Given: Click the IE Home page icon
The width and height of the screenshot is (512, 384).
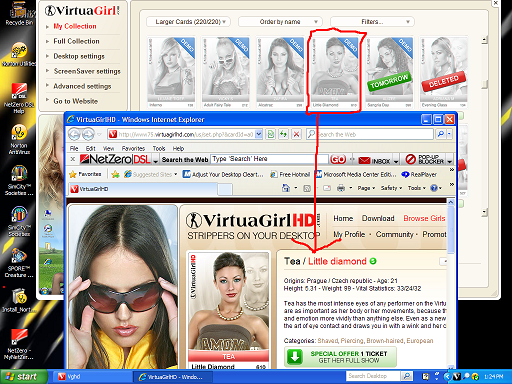Looking at the screenshot, I should pyautogui.click(x=286, y=188).
